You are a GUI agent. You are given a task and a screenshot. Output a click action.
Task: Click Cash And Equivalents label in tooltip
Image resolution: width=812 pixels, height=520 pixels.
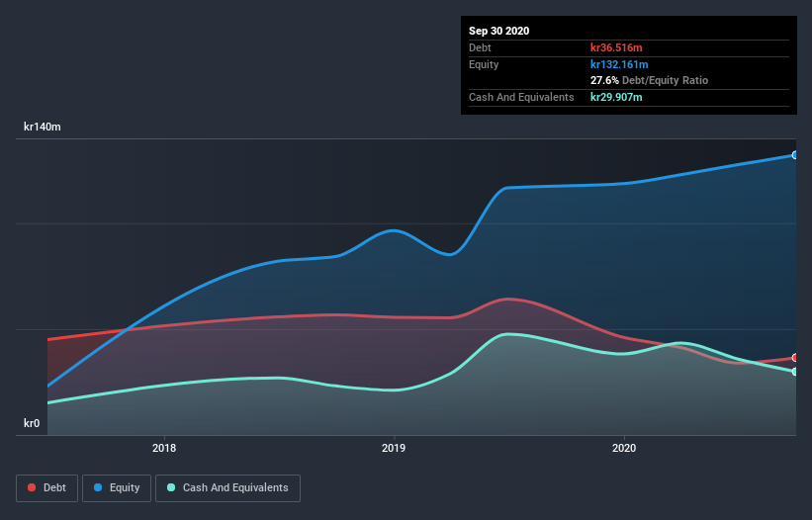(521, 97)
